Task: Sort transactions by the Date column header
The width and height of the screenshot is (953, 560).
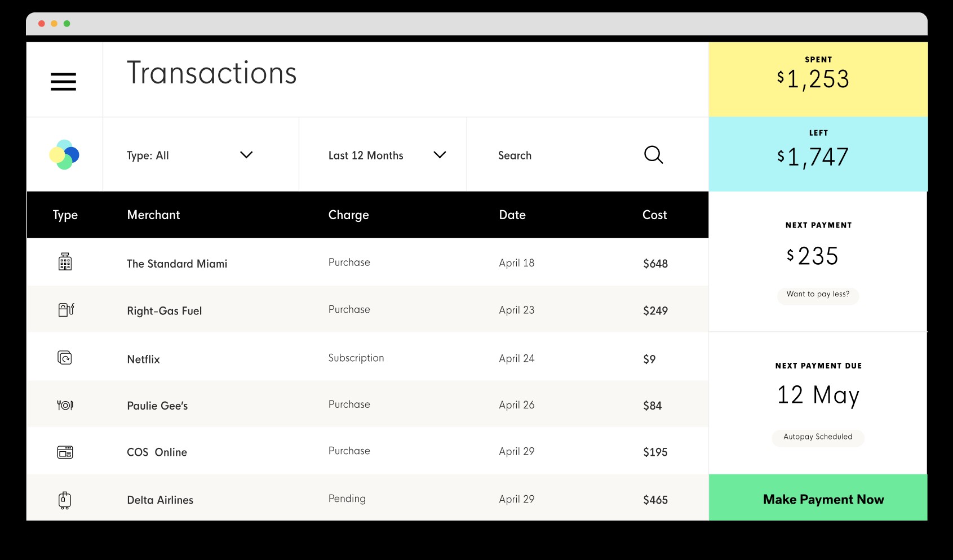Action: (x=512, y=215)
